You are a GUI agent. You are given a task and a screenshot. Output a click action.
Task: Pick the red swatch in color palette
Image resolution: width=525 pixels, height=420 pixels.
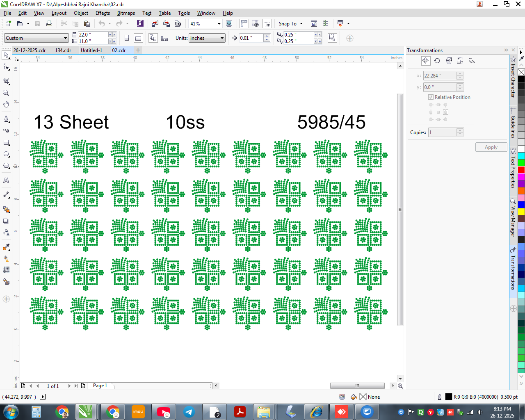521,170
